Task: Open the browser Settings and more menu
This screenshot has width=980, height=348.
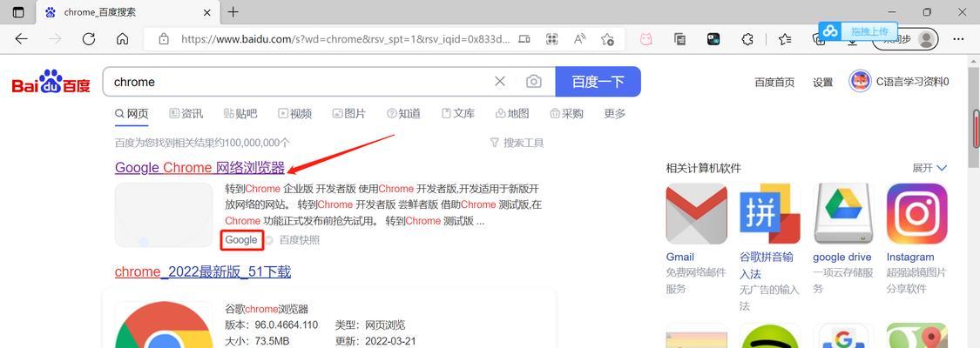Action: point(958,39)
